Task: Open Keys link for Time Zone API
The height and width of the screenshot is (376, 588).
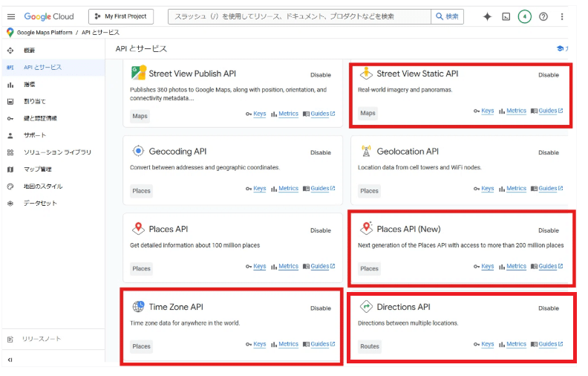Action: point(259,344)
